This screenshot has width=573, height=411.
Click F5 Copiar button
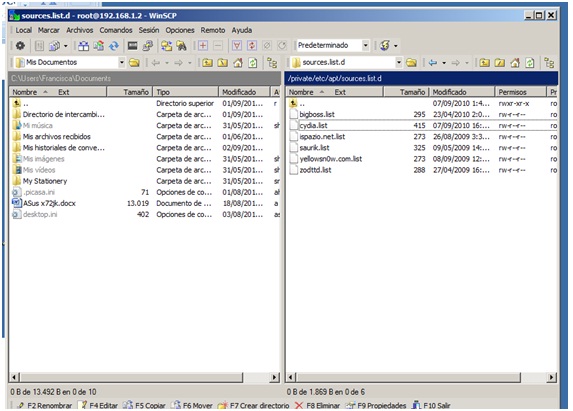tap(144, 406)
